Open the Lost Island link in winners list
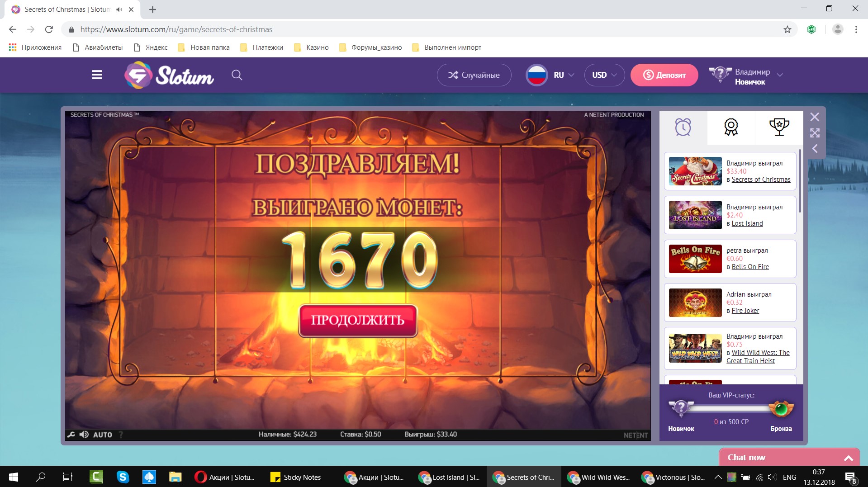Screen dimensions: 868x487 tap(747, 223)
